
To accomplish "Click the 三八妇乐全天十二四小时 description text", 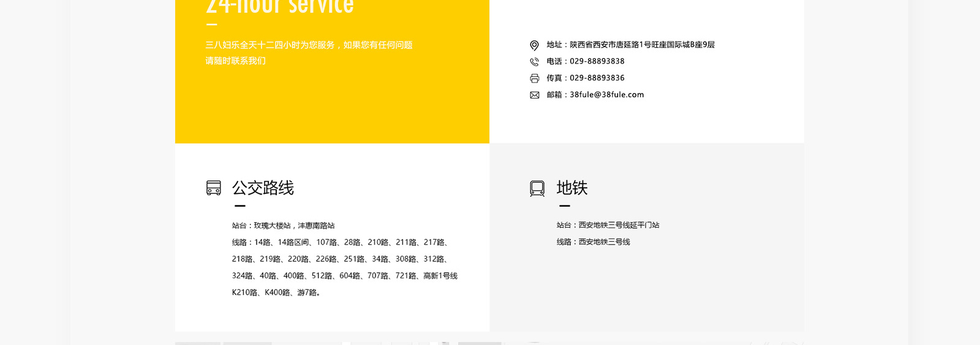I will (x=309, y=45).
